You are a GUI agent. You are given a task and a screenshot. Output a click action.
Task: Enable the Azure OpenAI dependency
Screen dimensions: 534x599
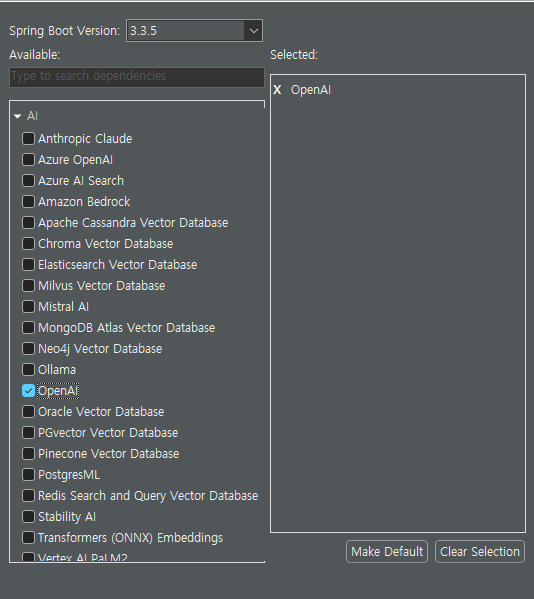(28, 160)
